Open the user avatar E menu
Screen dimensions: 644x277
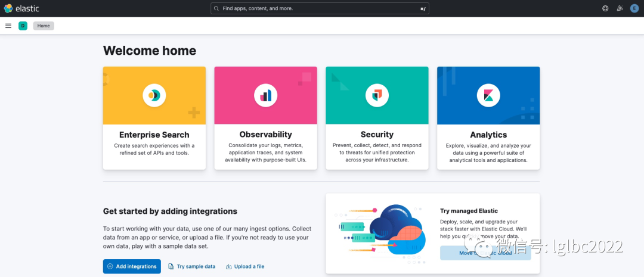pyautogui.click(x=634, y=8)
